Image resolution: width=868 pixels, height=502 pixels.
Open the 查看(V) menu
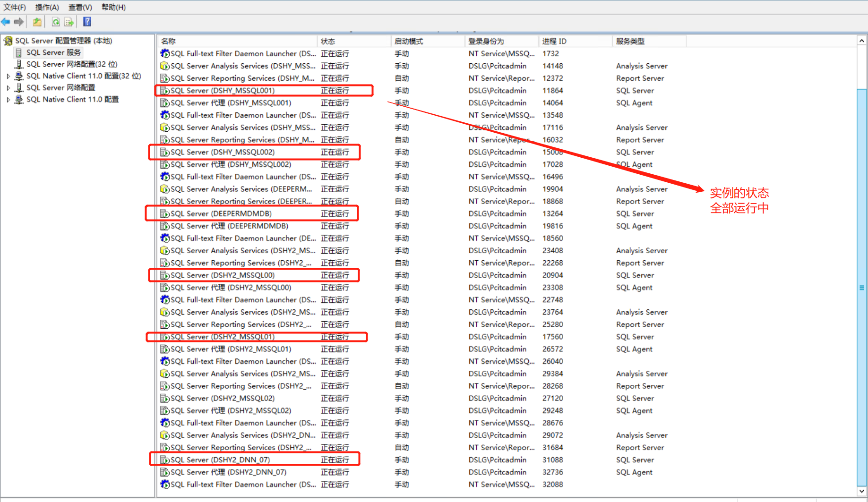(80, 7)
